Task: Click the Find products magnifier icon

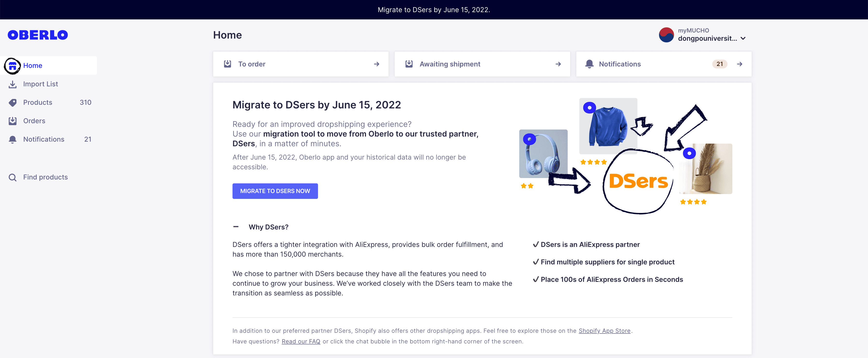Action: (12, 178)
